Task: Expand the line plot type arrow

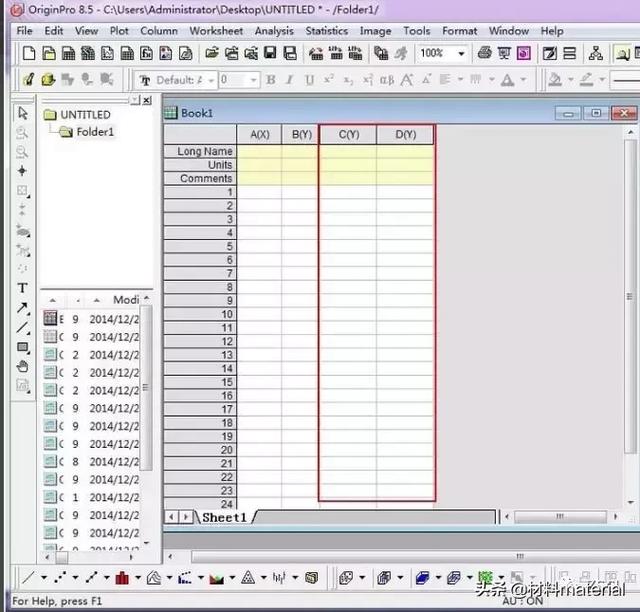Action: 44,577
